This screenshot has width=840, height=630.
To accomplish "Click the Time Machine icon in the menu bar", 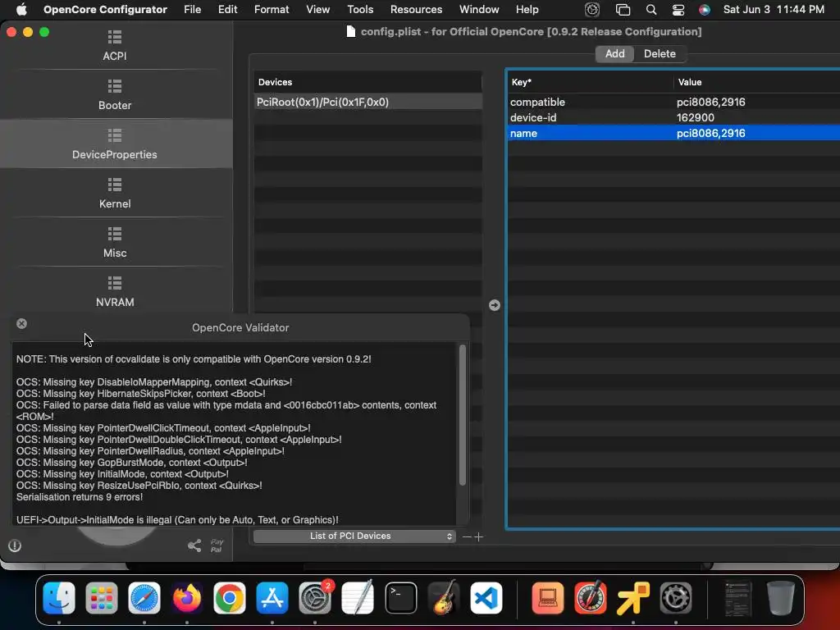I will 592,9.
